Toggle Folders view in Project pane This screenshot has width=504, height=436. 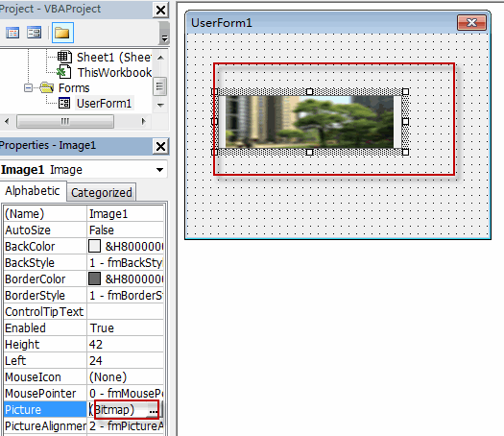(62, 33)
